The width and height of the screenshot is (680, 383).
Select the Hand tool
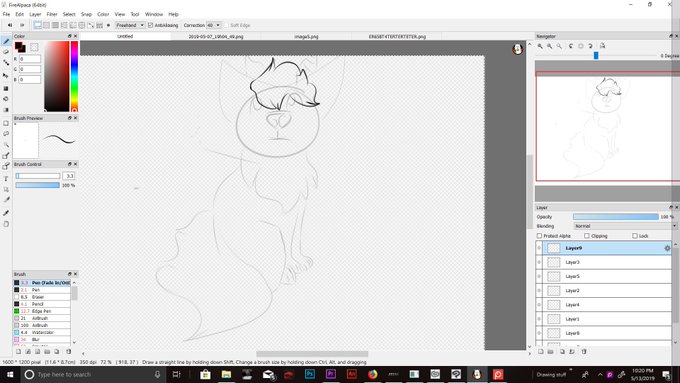click(x=6, y=224)
